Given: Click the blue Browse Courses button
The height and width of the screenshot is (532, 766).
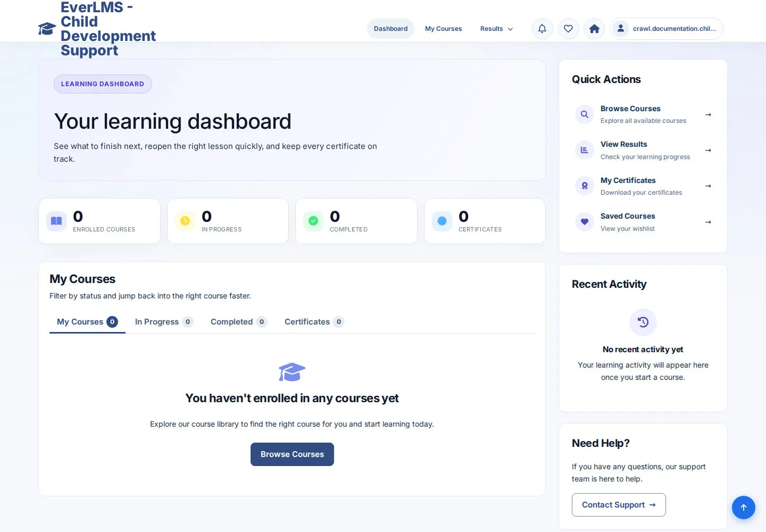Looking at the screenshot, I should (x=292, y=454).
